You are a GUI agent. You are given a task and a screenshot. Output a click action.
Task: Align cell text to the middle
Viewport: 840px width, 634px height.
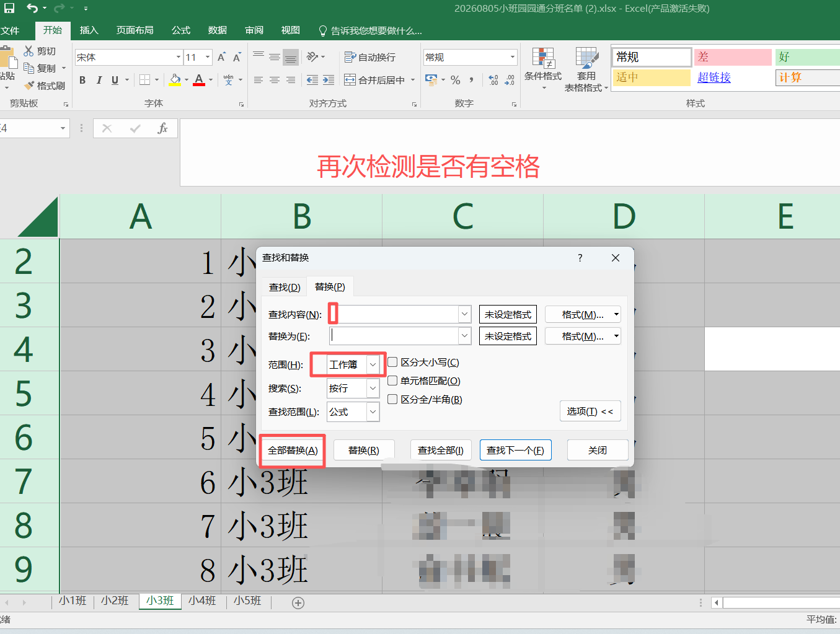point(275,57)
